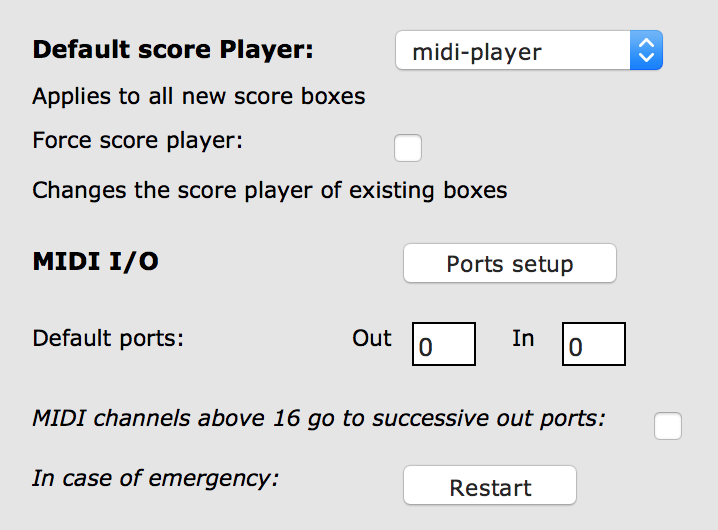Click the In default port number field
The image size is (718, 530).
[x=593, y=344]
